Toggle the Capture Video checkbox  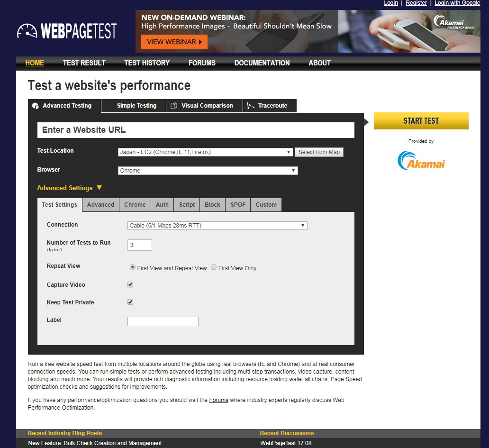click(x=130, y=285)
